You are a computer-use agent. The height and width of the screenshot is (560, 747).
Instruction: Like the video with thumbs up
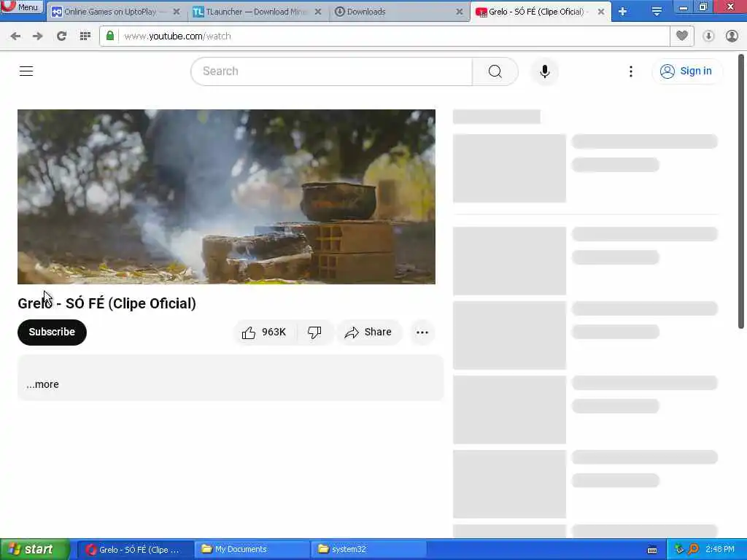pos(264,332)
